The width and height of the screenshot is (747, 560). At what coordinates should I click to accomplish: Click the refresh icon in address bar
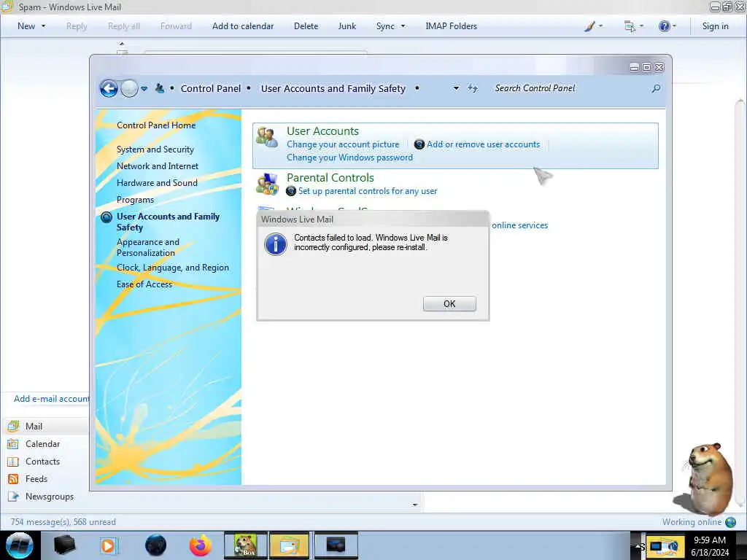click(472, 88)
